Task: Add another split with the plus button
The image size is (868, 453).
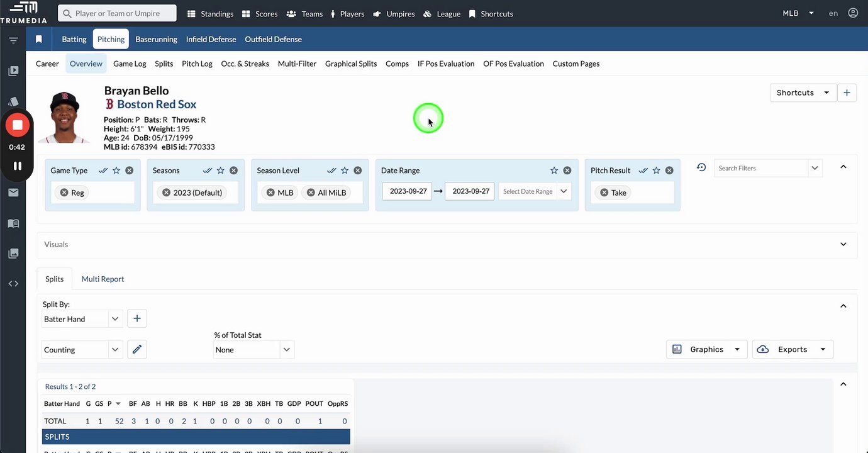Action: pyautogui.click(x=137, y=319)
